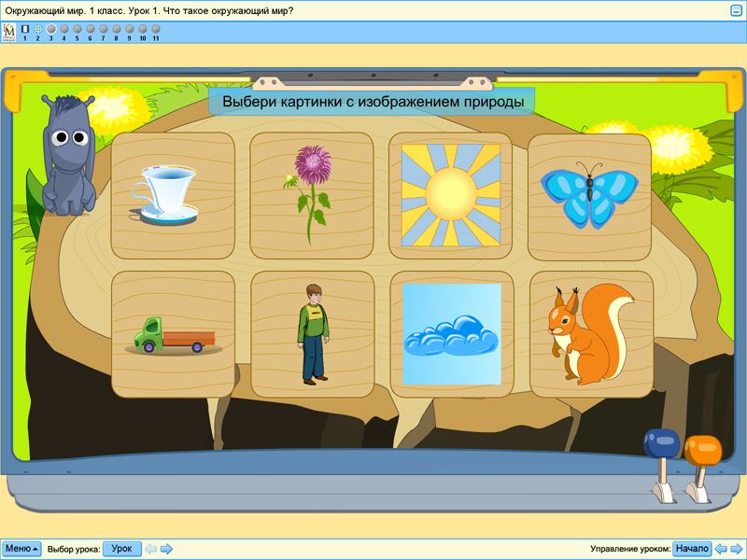Select the teacup picture card
Screen dimensions: 747x560
tap(173, 196)
